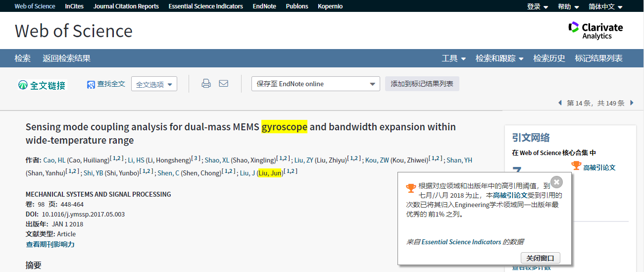Image resolution: width=644 pixels, height=272 pixels.
Task: Open the 全文选项 dropdown
Action: 154,84
